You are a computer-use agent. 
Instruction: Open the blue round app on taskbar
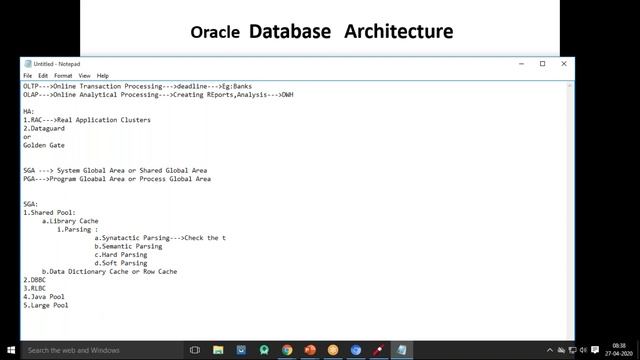click(356, 350)
